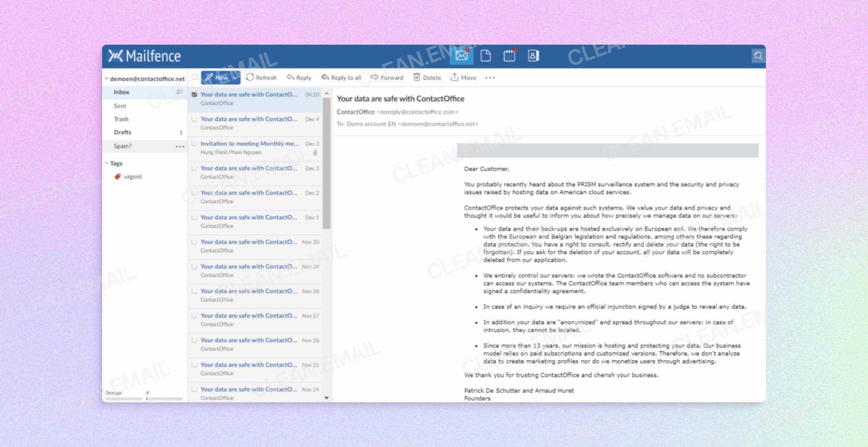Image resolution: width=868 pixels, height=447 pixels.
Task: Open the toolbar overflow ellipsis menu
Action: coord(490,78)
